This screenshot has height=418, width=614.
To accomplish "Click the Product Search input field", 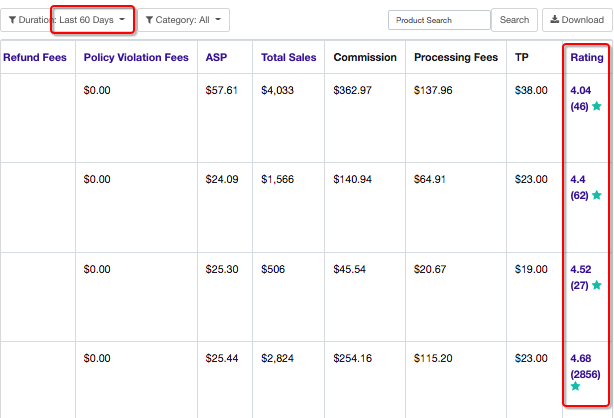I will click(x=439, y=20).
